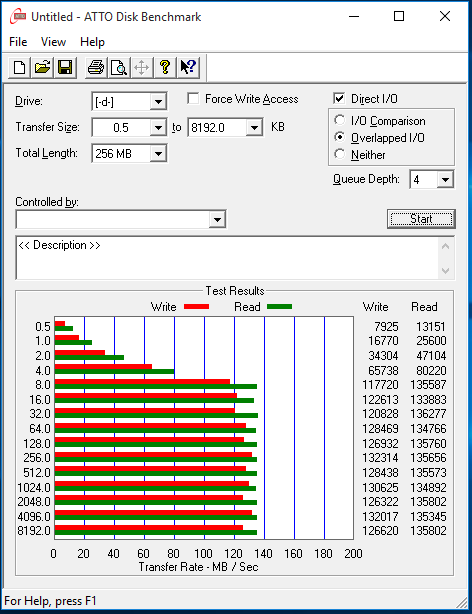Open the Total Length dropdown
The image size is (472, 614).
tap(158, 154)
